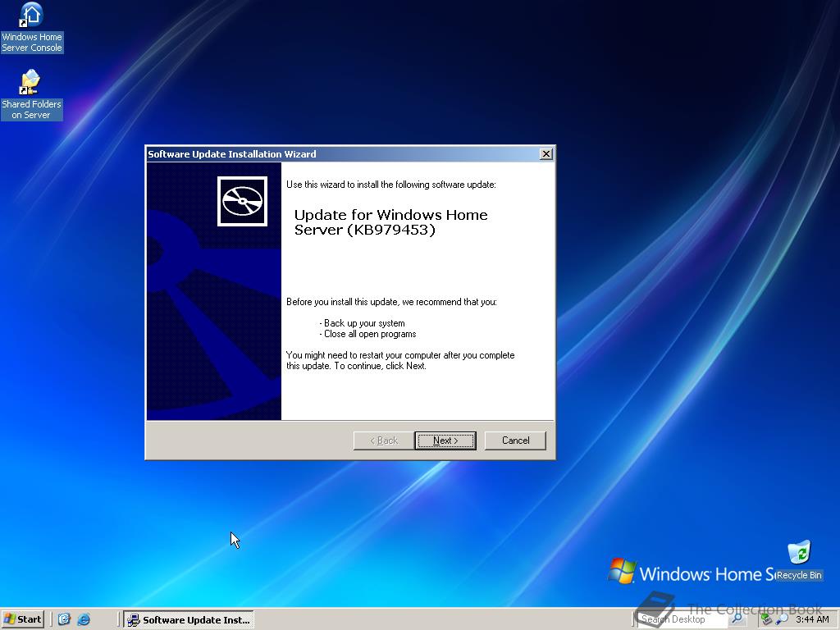Click the dimmed Back button
Image resolution: width=840 pixels, height=630 pixels.
coord(382,441)
